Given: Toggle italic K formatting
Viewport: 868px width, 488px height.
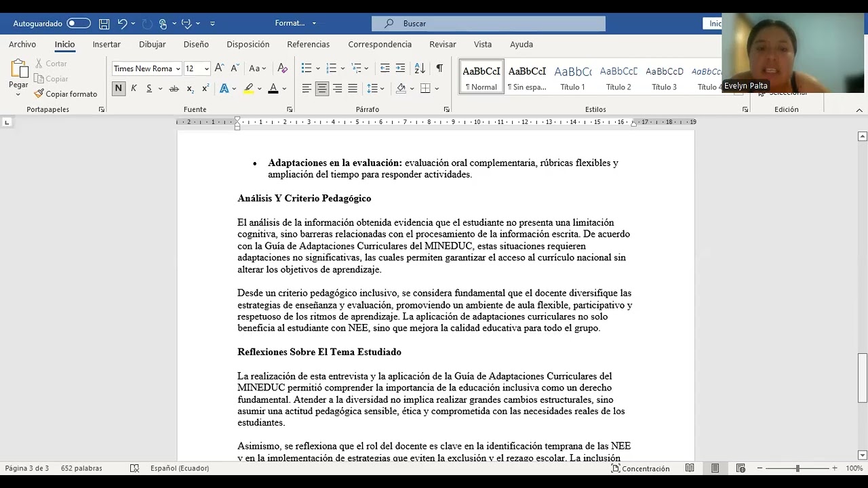Looking at the screenshot, I should tap(134, 89).
